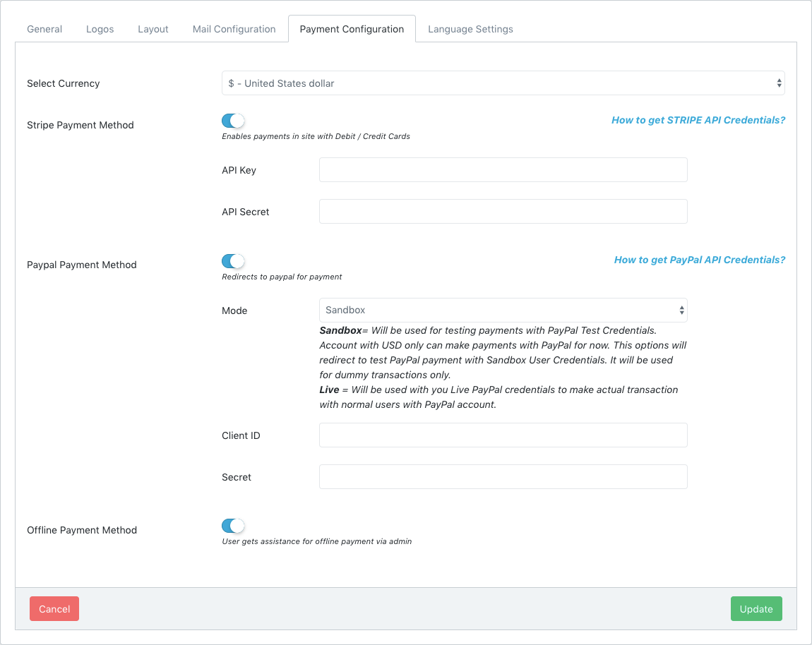This screenshot has height=645, width=812.
Task: Toggle the Offline Payment Method switch
Action: point(233,526)
